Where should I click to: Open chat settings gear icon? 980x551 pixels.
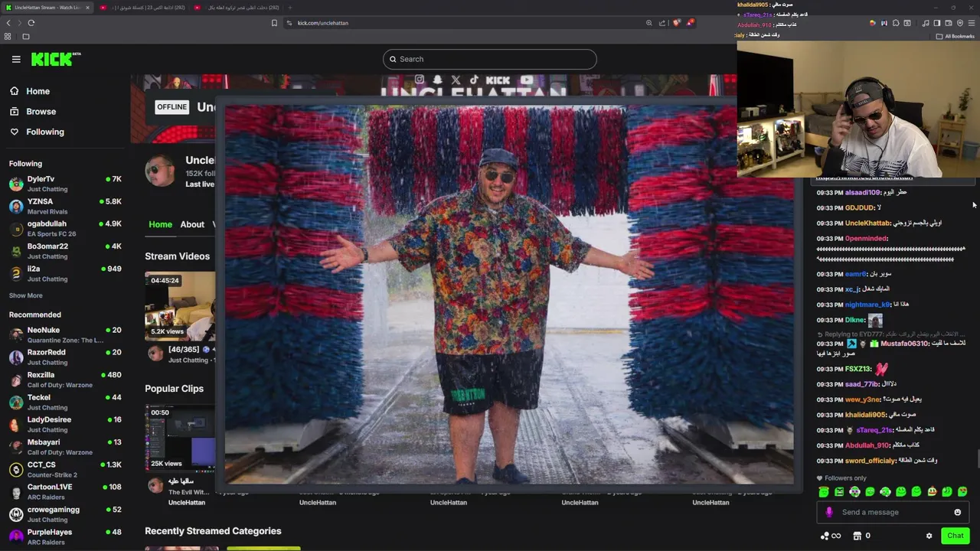pos(929,536)
